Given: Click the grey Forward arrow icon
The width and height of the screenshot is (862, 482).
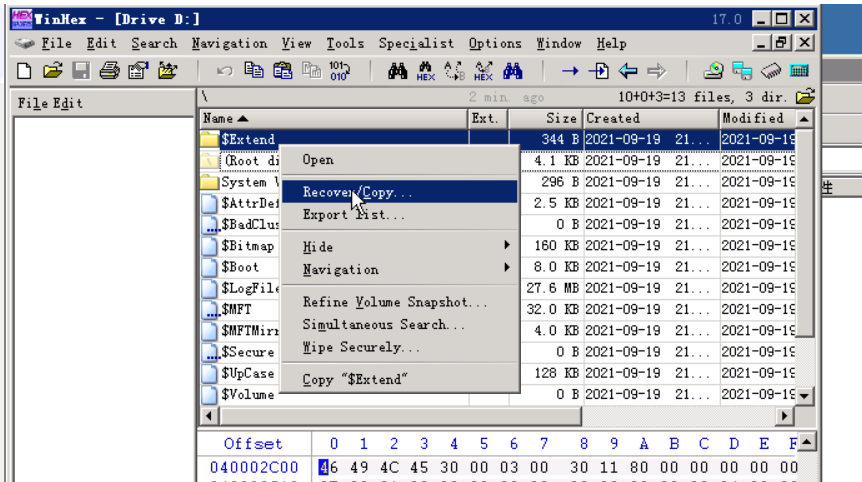Looking at the screenshot, I should (656, 71).
